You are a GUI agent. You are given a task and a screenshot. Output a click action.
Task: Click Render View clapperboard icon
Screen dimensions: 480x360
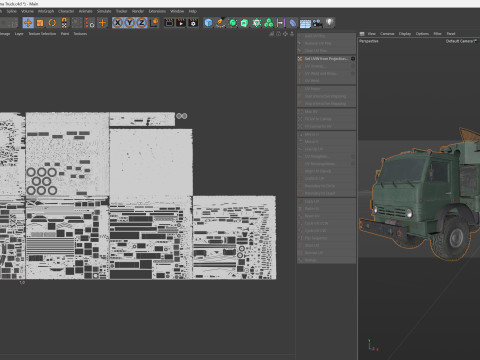(169, 23)
